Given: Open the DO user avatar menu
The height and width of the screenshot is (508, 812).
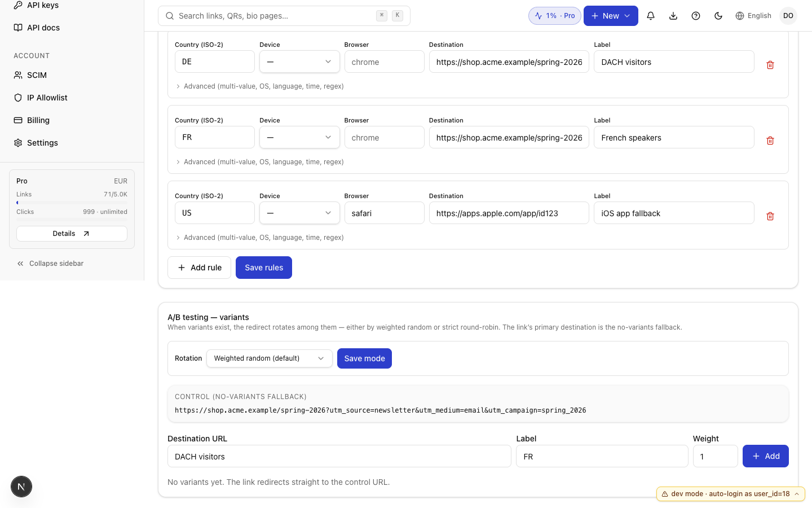Looking at the screenshot, I should pyautogui.click(x=788, y=16).
